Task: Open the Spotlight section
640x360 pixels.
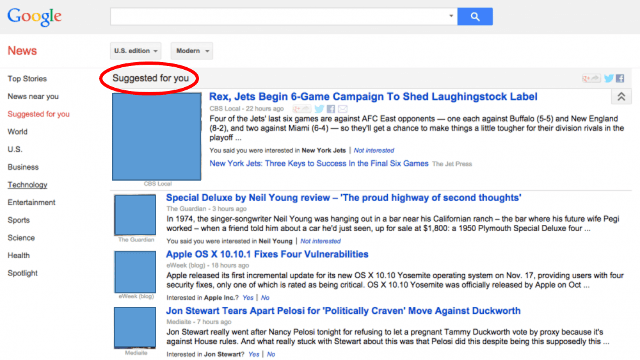Action: pyautogui.click(x=22, y=273)
